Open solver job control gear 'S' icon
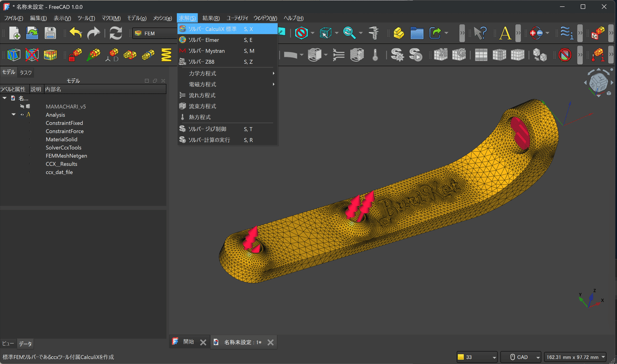 [x=396, y=54]
